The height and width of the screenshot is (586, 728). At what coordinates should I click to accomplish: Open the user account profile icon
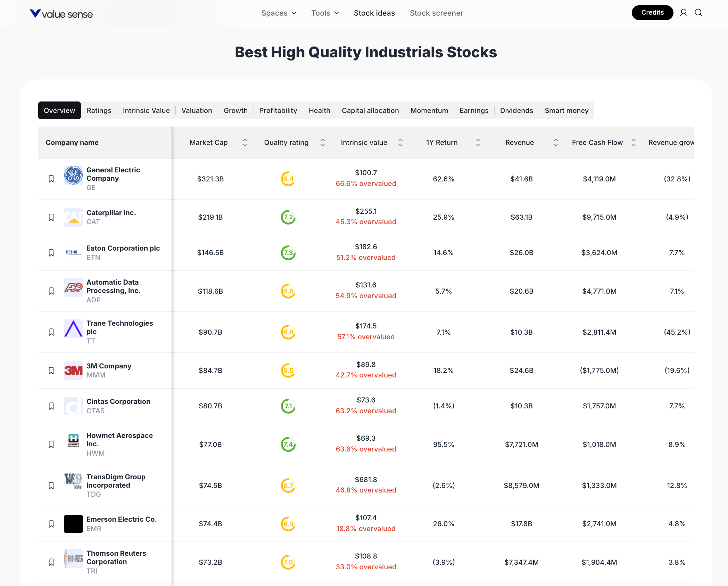point(684,13)
